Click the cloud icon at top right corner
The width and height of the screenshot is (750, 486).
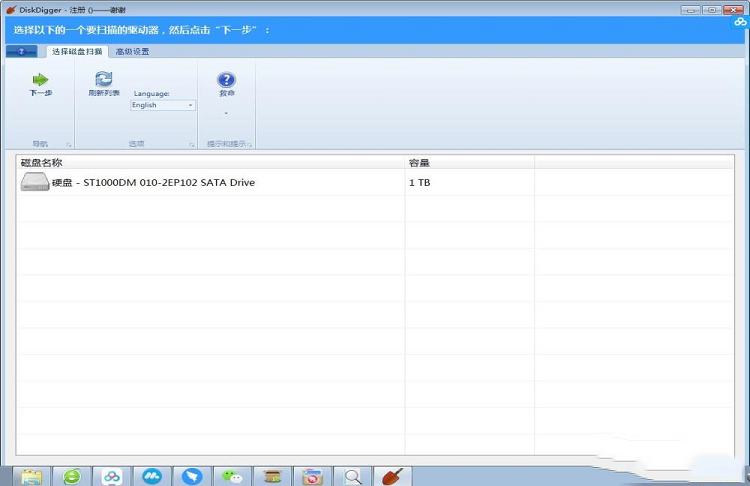pyautogui.click(x=740, y=22)
